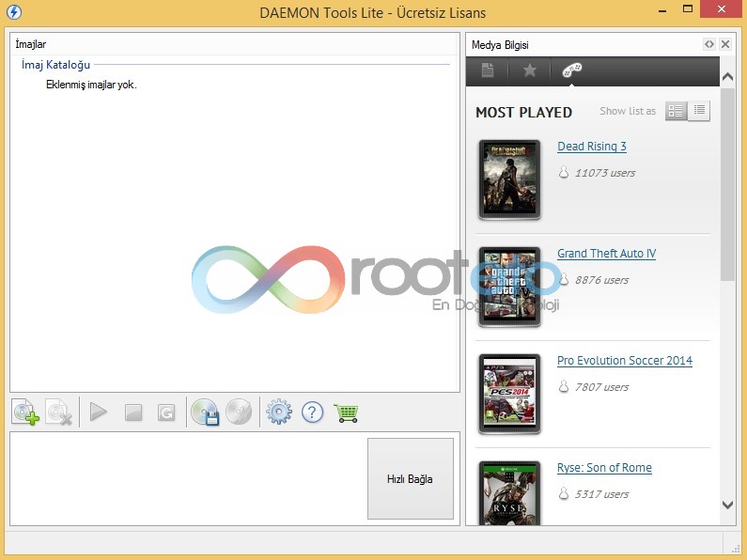Screen dimensions: 747x560
Task: Click the media panel scrollbar thumb
Action: (x=727, y=185)
